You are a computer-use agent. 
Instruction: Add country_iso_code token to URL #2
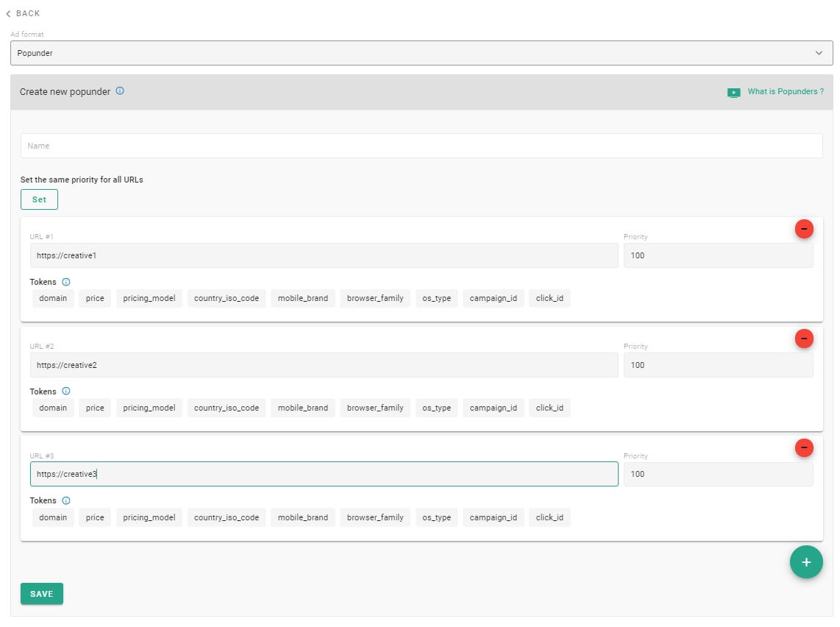pos(227,408)
